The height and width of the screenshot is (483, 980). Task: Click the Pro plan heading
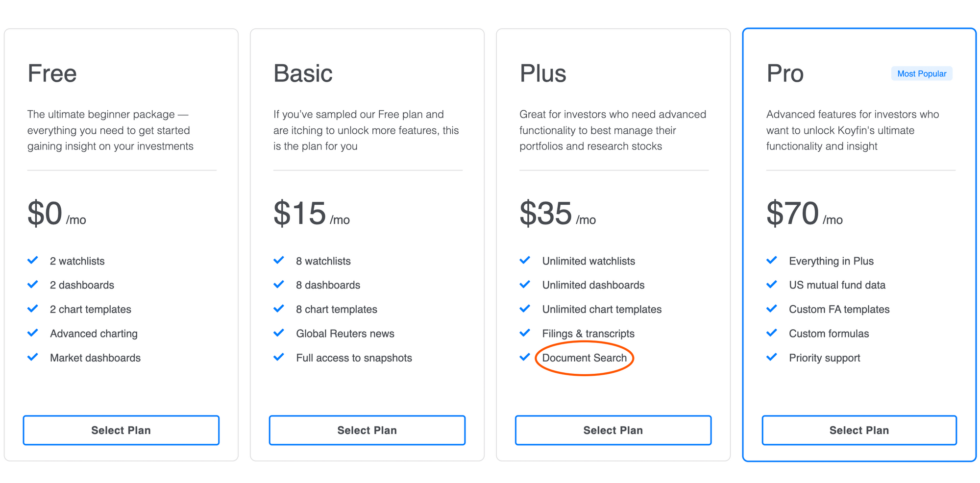click(x=785, y=73)
